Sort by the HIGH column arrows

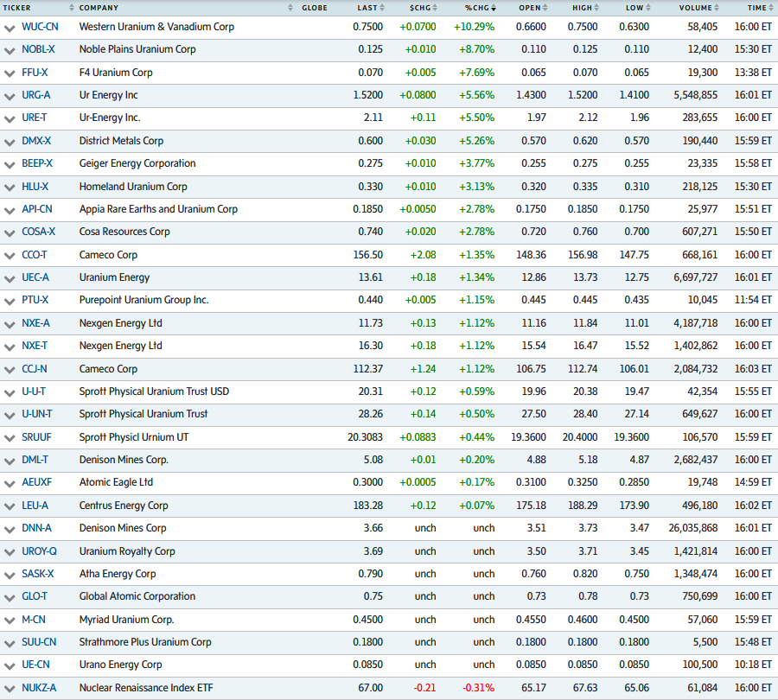[x=596, y=8]
